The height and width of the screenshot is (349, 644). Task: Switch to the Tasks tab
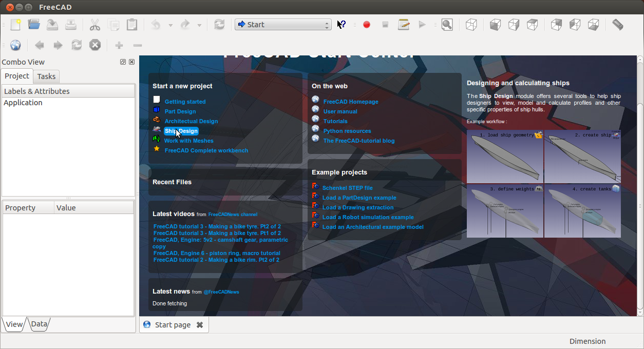click(46, 76)
